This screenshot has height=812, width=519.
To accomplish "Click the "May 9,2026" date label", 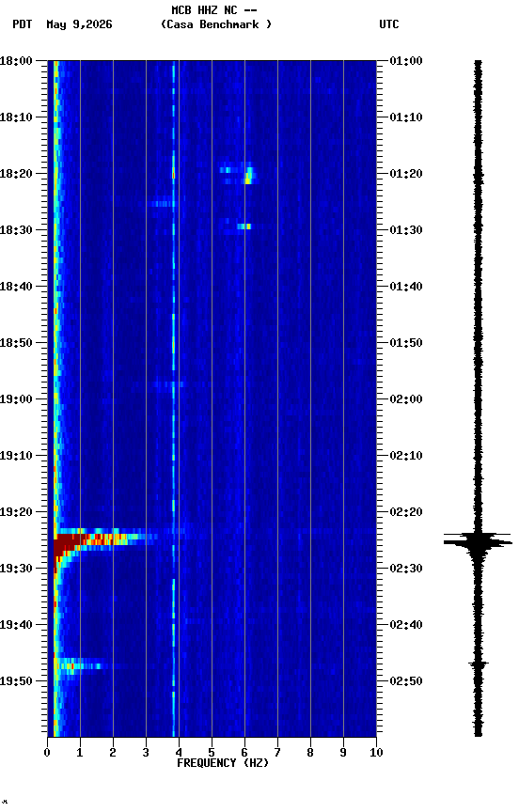I will [79, 24].
